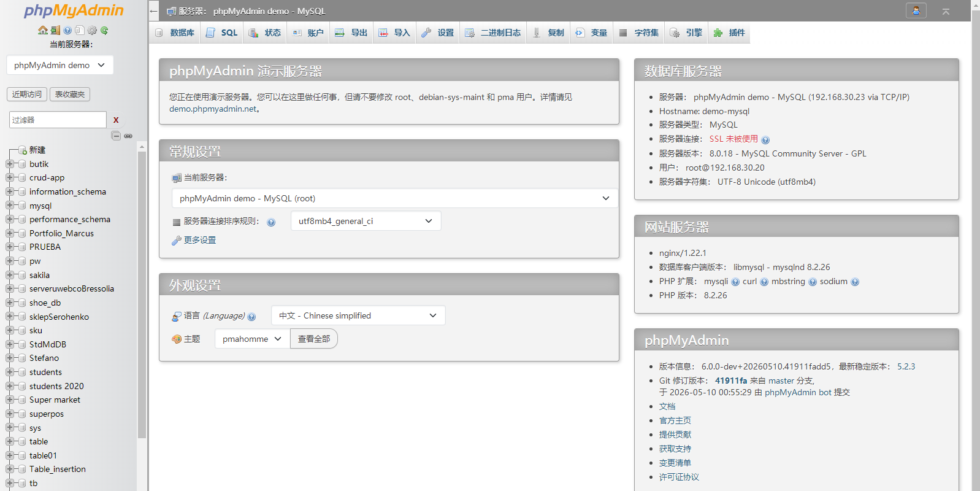This screenshot has width=980, height=491.
Task: Go to the 导出 tab
Action: coord(351,33)
